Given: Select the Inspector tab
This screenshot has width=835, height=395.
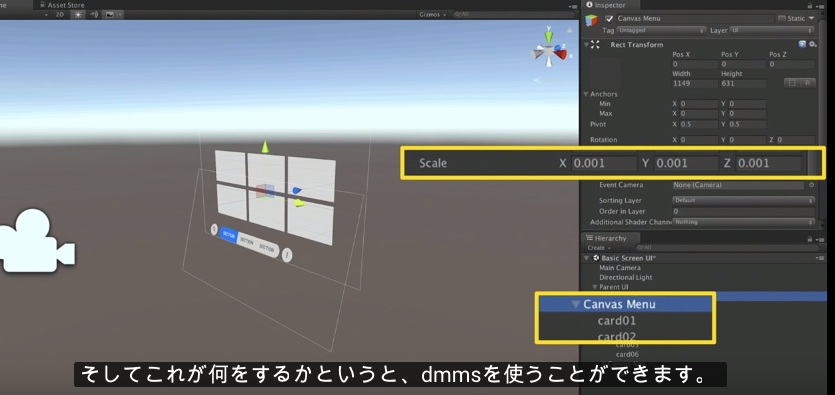Looking at the screenshot, I should click(x=606, y=5).
